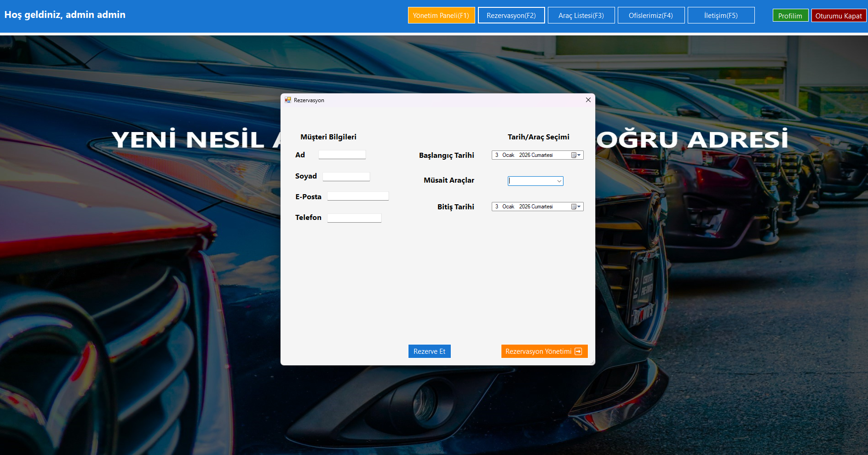The width and height of the screenshot is (868, 455).
Task: Switch to the Rezervasyon(F2) page
Action: [511, 15]
